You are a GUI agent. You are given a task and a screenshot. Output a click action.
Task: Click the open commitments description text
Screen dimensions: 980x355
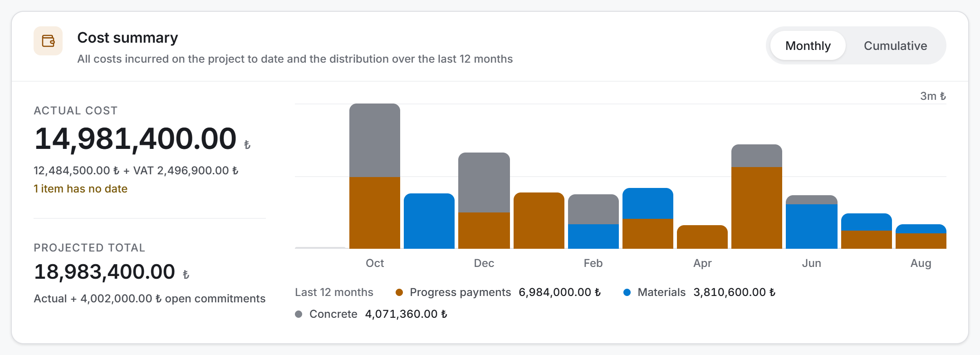(150, 299)
